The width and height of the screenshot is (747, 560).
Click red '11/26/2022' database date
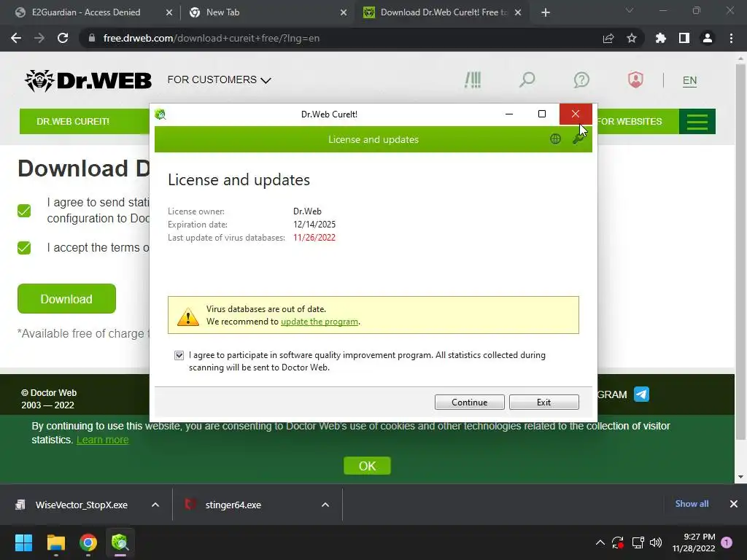[x=314, y=238]
